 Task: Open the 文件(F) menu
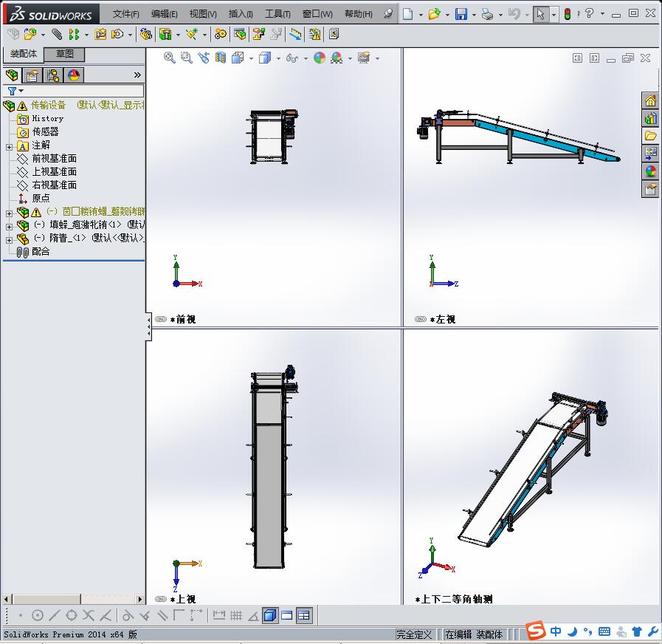tap(125, 14)
